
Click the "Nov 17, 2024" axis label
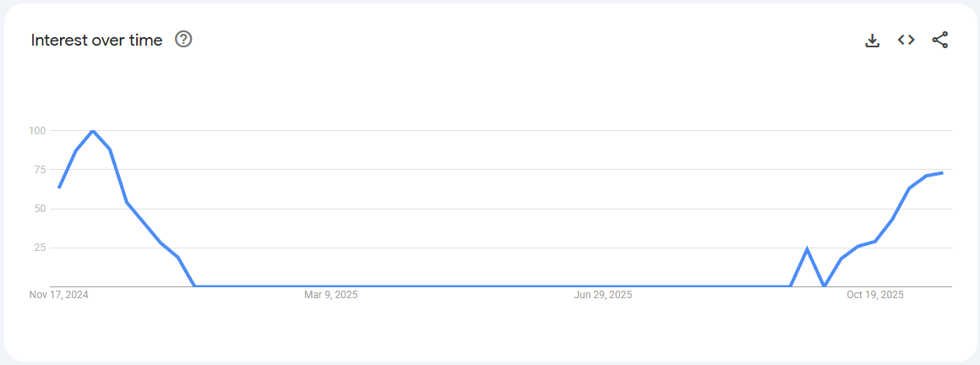pyautogui.click(x=58, y=295)
